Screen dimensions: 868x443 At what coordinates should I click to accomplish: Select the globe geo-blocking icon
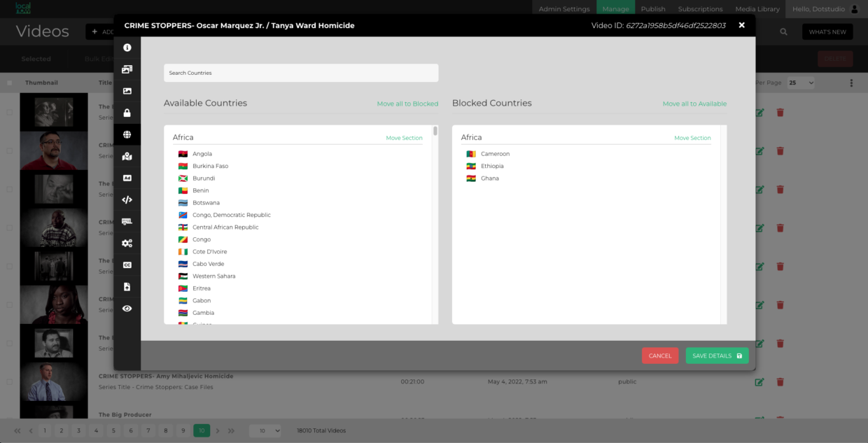pyautogui.click(x=127, y=134)
